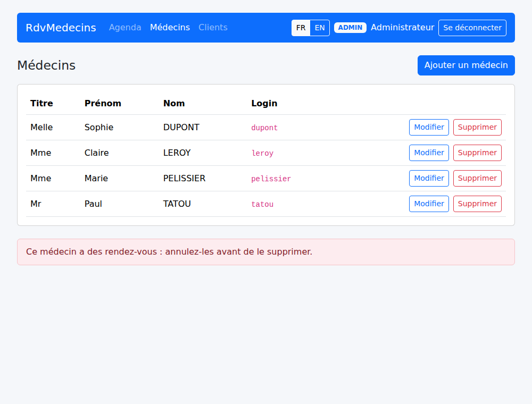The height and width of the screenshot is (404, 532).
Task: Delete doctor Sophie DUPONT
Action: (x=477, y=128)
